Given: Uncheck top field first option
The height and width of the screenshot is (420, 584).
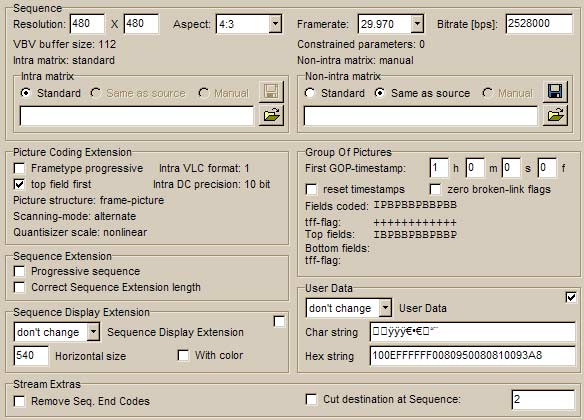Looking at the screenshot, I should point(19,184).
